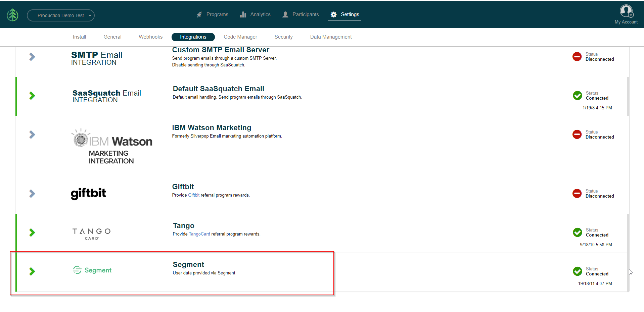Viewport: 644px width, 312px height.
Task: Click the My Account label
Action: (x=626, y=22)
